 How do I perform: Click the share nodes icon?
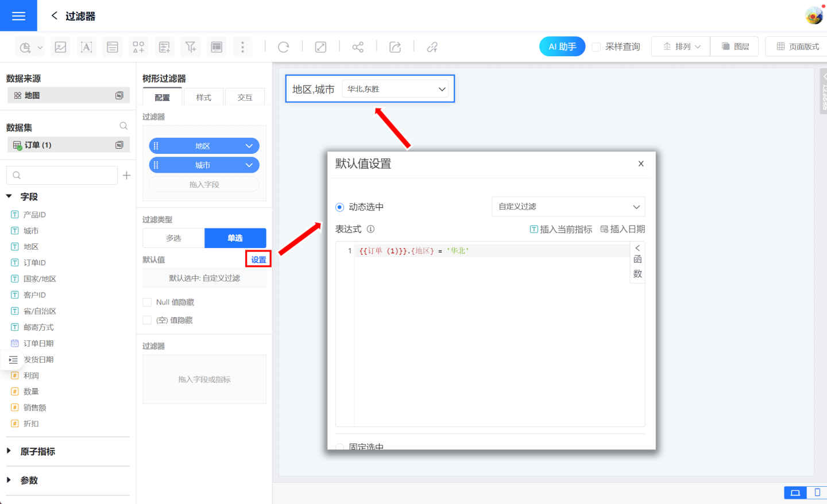358,47
